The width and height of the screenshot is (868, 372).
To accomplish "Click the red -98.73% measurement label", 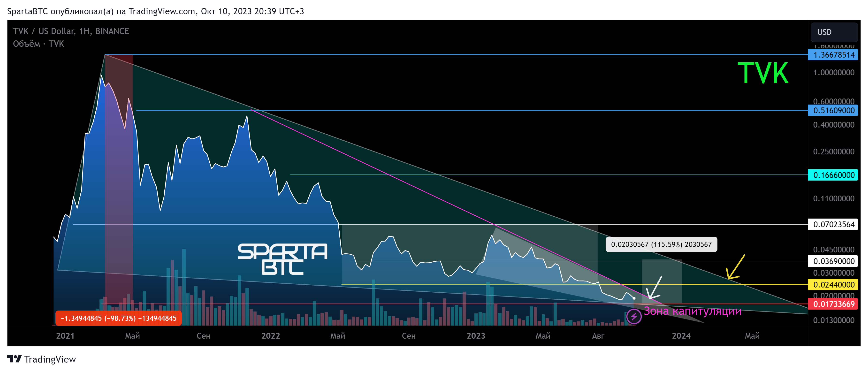I will tap(119, 318).
